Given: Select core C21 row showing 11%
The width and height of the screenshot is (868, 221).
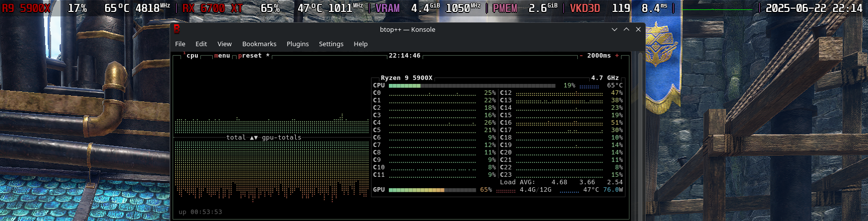Looking at the screenshot, I should [561, 160].
